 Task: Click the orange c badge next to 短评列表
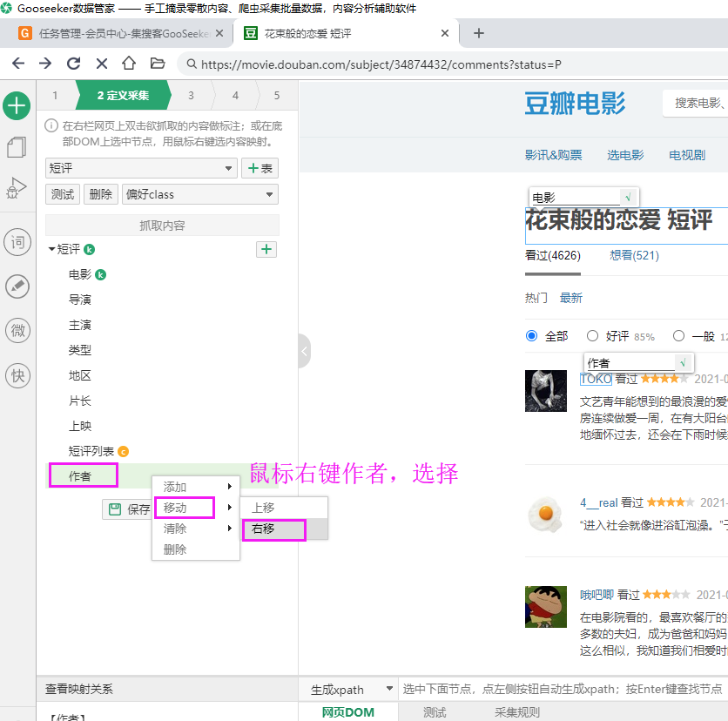(123, 451)
